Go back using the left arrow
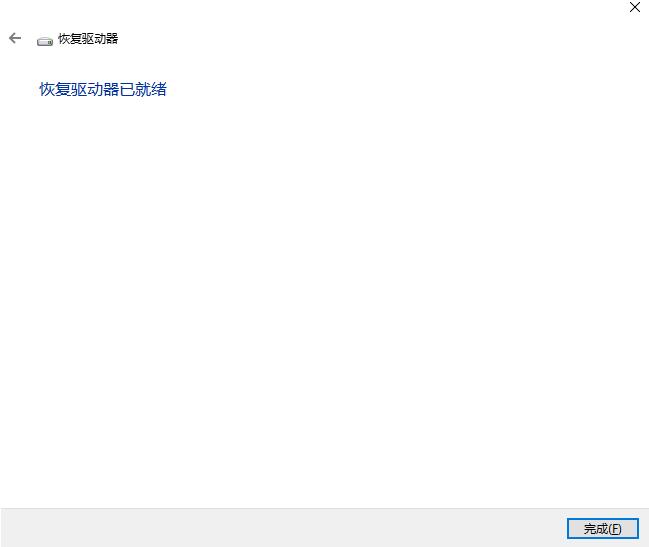This screenshot has width=649, height=547. pyautogui.click(x=15, y=38)
